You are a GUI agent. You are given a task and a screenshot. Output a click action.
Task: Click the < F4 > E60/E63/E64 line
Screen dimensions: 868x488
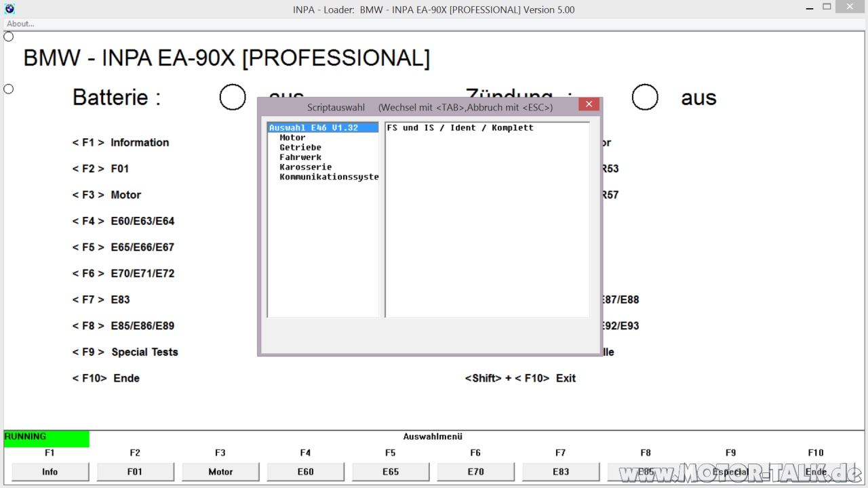123,221
